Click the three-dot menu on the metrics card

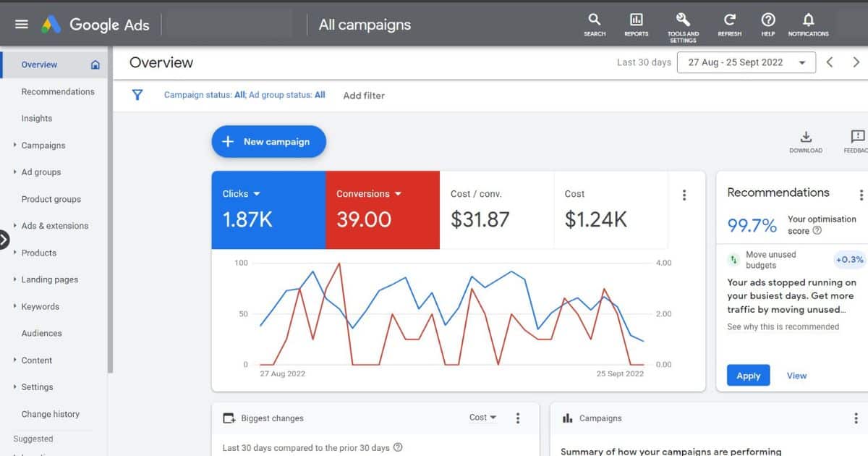(x=684, y=194)
